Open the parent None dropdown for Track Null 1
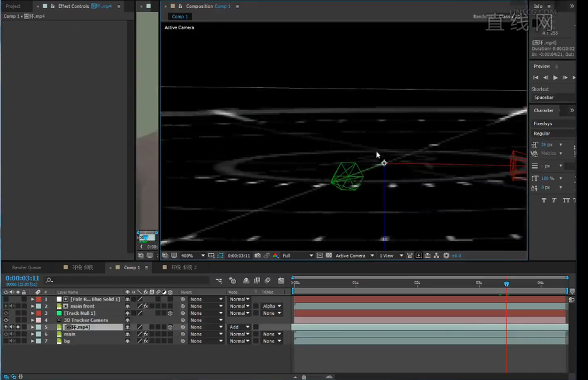Screen dimensions: 588x380 point(206,313)
